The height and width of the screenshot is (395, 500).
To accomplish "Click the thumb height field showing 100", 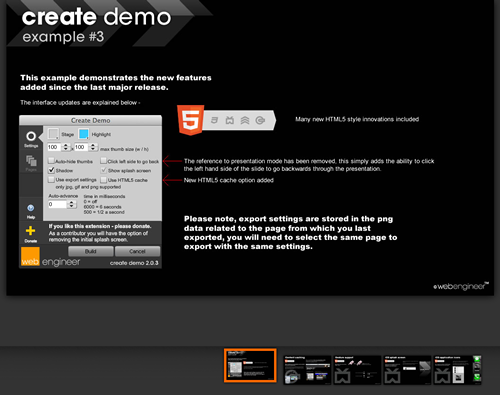I will 82,147.
